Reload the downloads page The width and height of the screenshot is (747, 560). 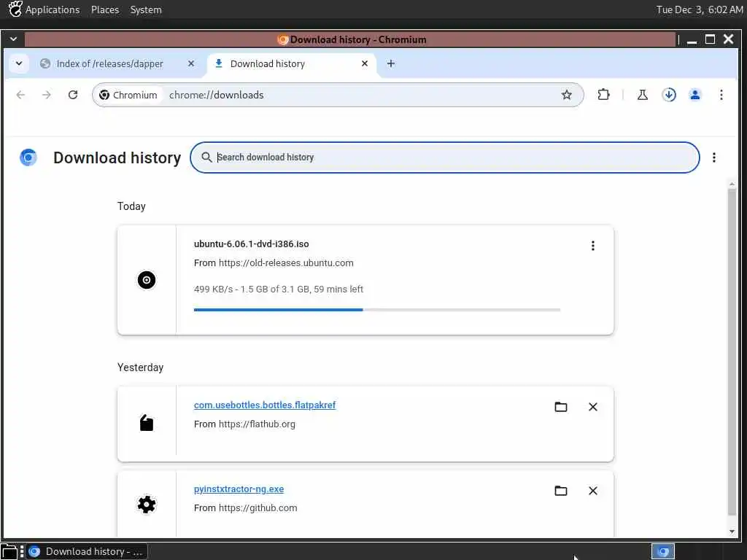(x=72, y=95)
